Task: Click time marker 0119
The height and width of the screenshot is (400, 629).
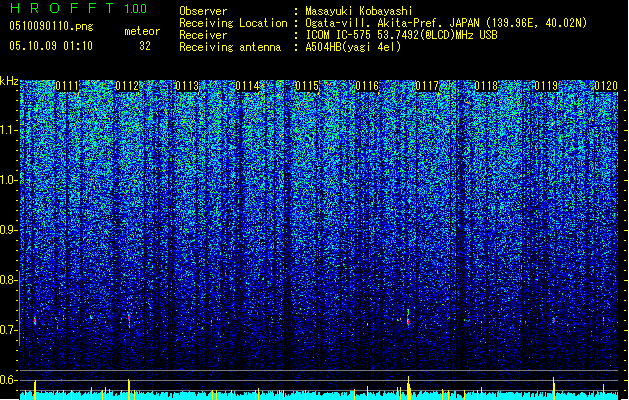Action: (x=546, y=86)
